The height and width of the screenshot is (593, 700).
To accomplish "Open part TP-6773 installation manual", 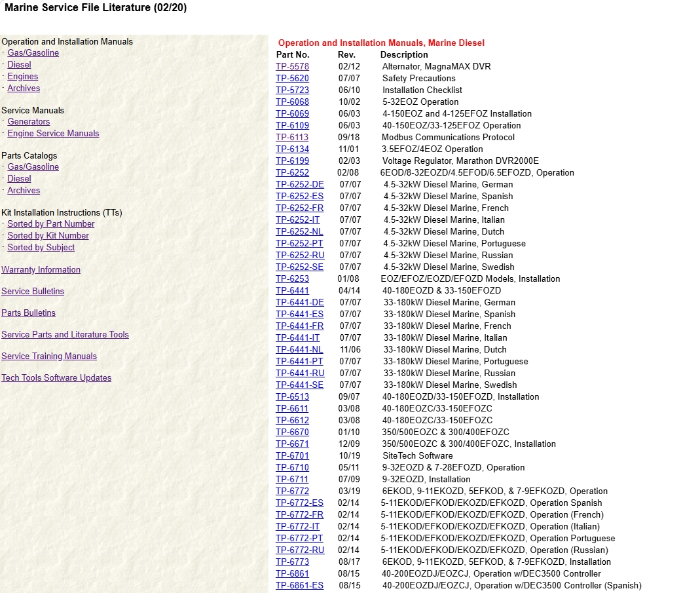I will click(293, 563).
